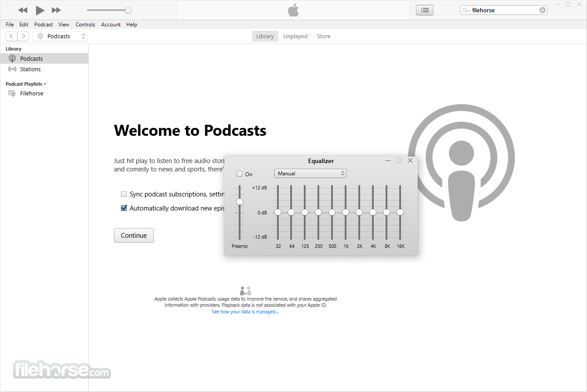Minimize the Equalizer window
The height and width of the screenshot is (392, 587).
coord(388,160)
